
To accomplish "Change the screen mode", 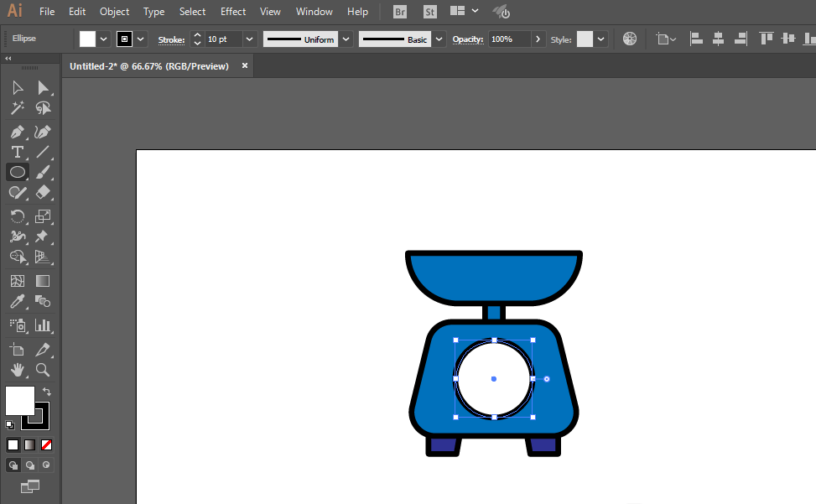I will (x=29, y=487).
